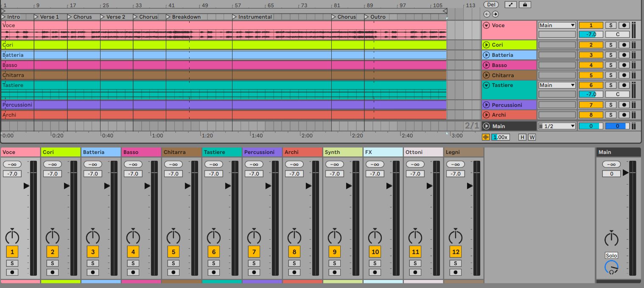Solo the Archi channel in the mixer
644x288 pixels.
pos(294,263)
